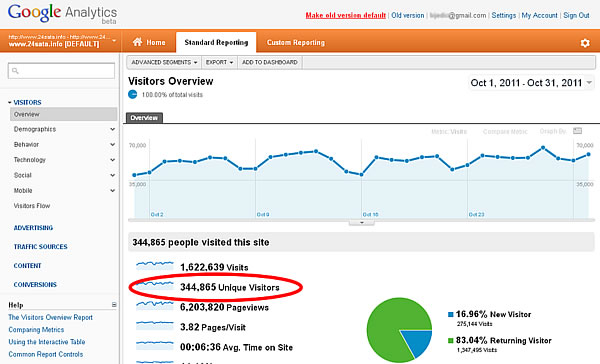
Task: Click Make old version default link
Action: click(346, 15)
